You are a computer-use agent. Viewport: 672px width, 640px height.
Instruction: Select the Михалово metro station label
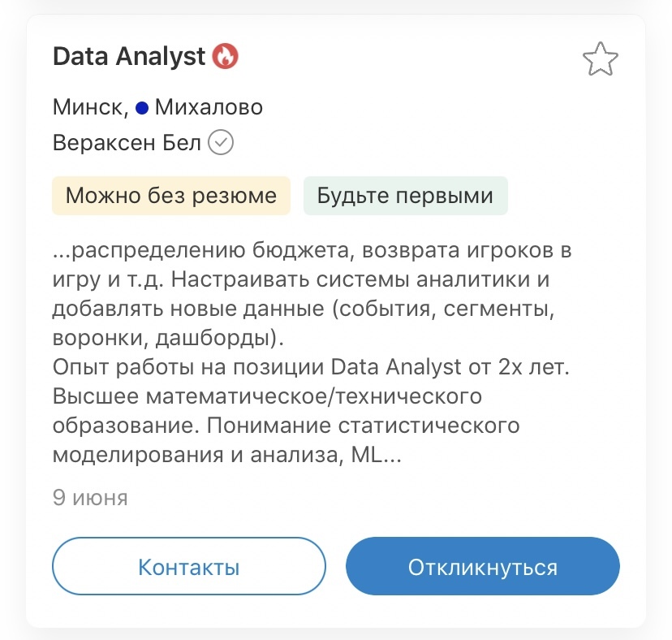click(209, 107)
